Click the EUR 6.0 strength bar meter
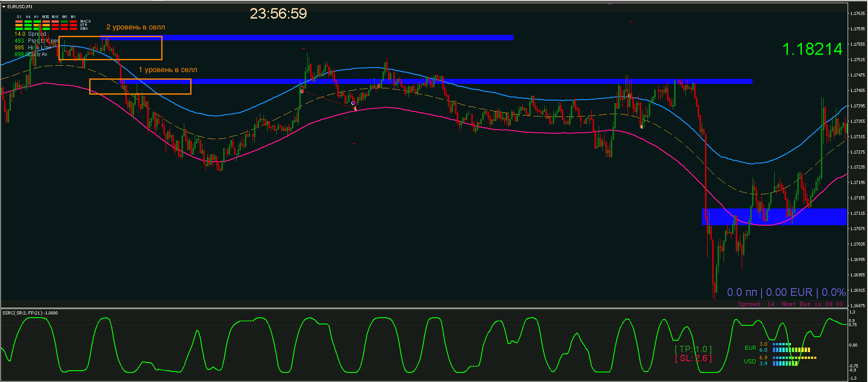Viewport: 868px width, 382px height. coord(791,350)
